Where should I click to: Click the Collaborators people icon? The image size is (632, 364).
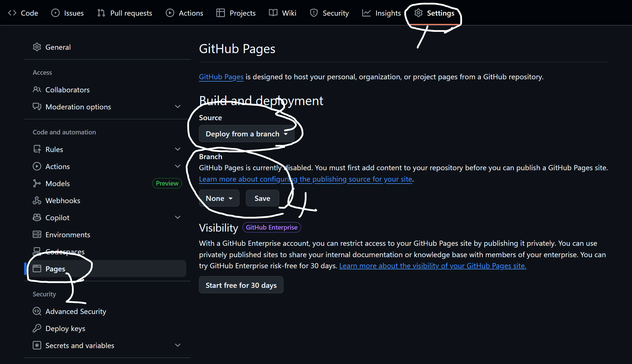pyautogui.click(x=37, y=90)
